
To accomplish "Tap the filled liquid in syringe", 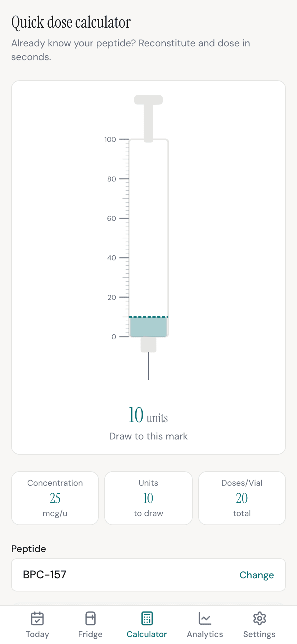I will point(148,327).
